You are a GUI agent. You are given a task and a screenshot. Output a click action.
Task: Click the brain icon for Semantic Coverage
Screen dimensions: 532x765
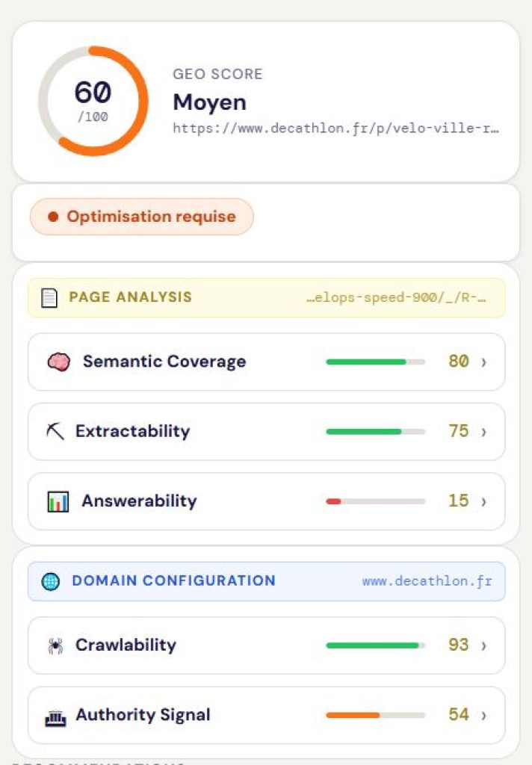pyautogui.click(x=58, y=362)
